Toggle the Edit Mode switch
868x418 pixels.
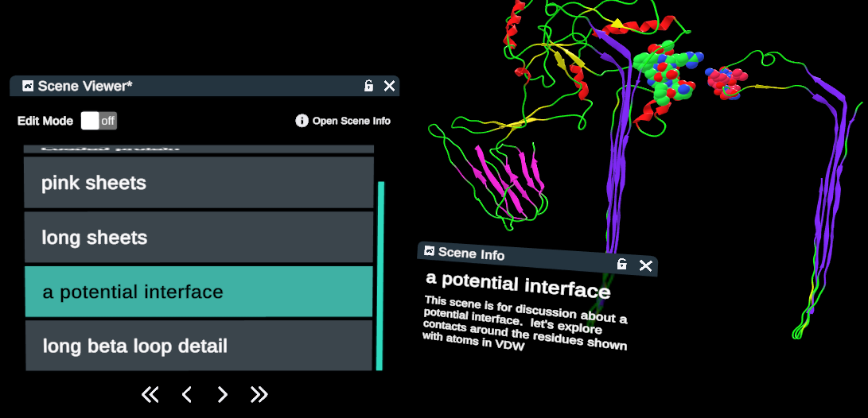click(x=99, y=121)
